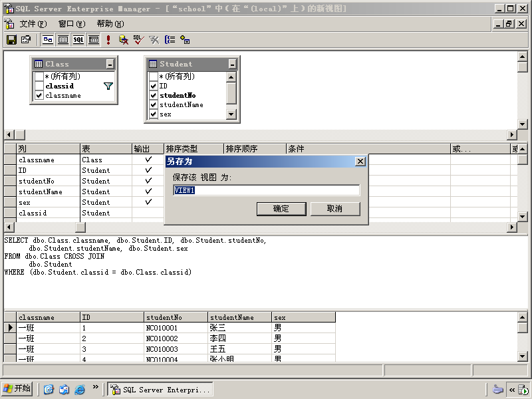
Task: Confirm save with the 确定 button
Action: 281,209
